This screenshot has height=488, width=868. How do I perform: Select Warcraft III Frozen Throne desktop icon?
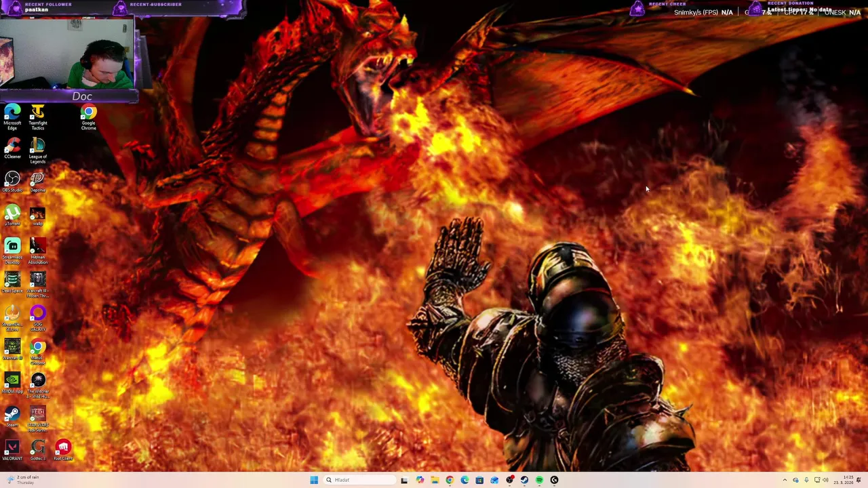point(37,285)
